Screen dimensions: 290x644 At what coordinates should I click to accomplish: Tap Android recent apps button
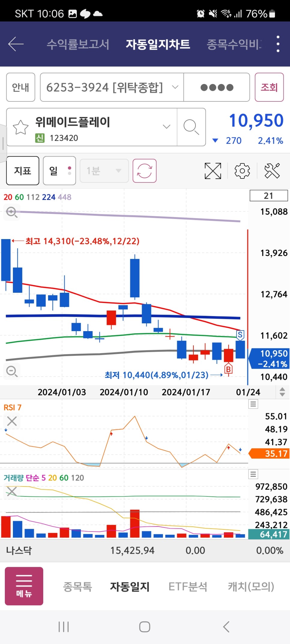(64, 627)
